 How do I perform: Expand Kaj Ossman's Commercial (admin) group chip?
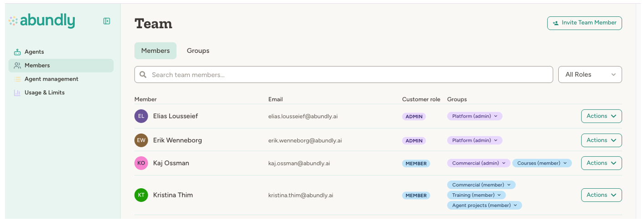(479, 163)
